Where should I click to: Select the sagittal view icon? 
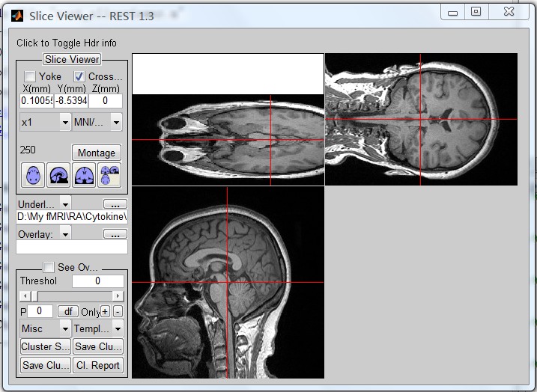58,175
